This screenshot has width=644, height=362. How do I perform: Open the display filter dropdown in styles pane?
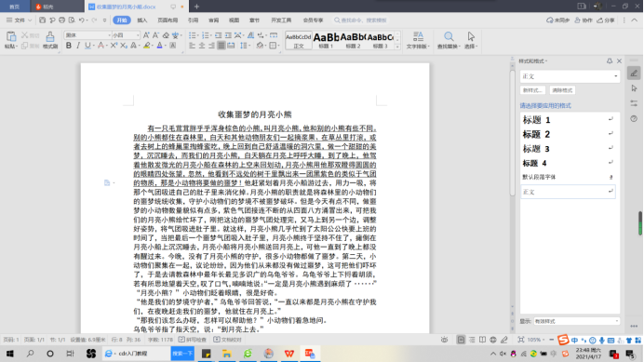(x=616, y=321)
